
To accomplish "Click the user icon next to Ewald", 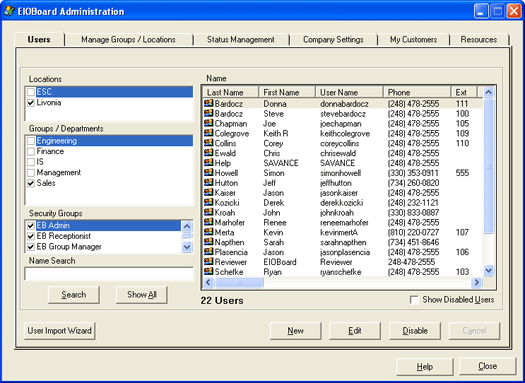I will coord(209,153).
